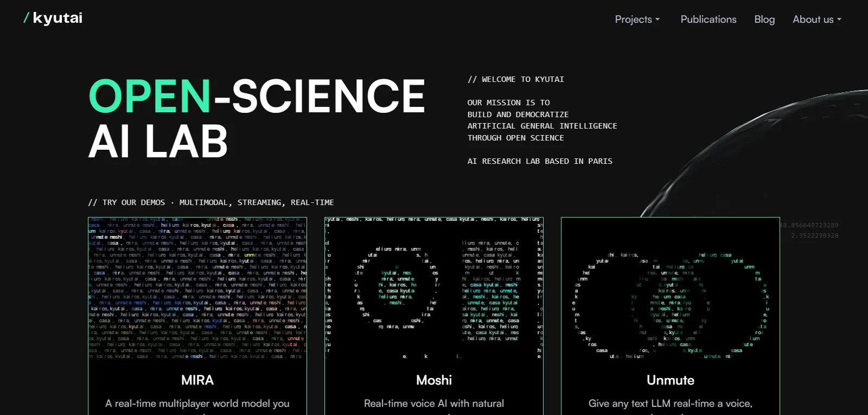Viewport: 868px width, 415px height.
Task: Click the MIRA card title
Action: [197, 380]
